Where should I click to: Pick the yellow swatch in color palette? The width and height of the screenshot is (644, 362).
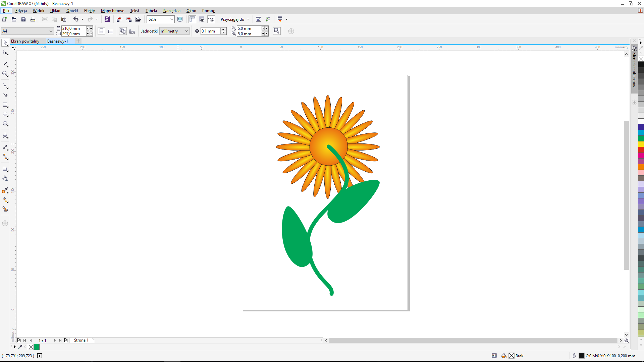point(641,144)
